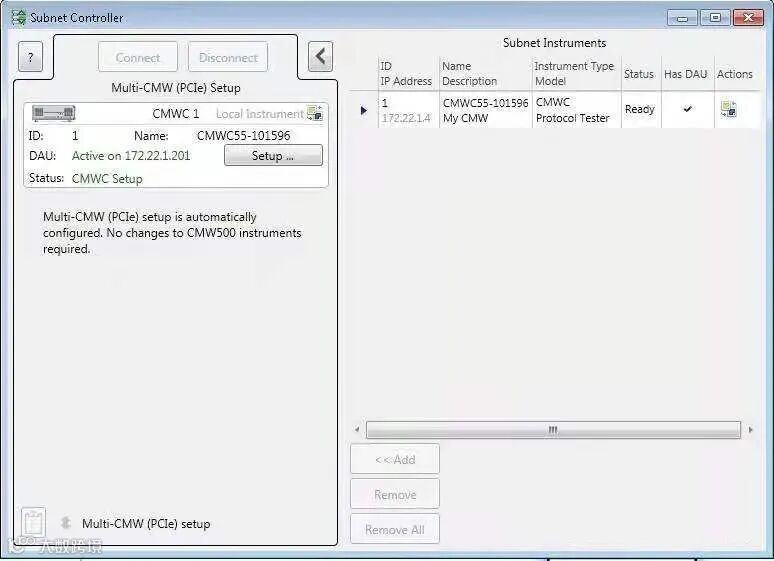Click the Actions column header
Screen dimensions: 774x561
click(x=735, y=74)
